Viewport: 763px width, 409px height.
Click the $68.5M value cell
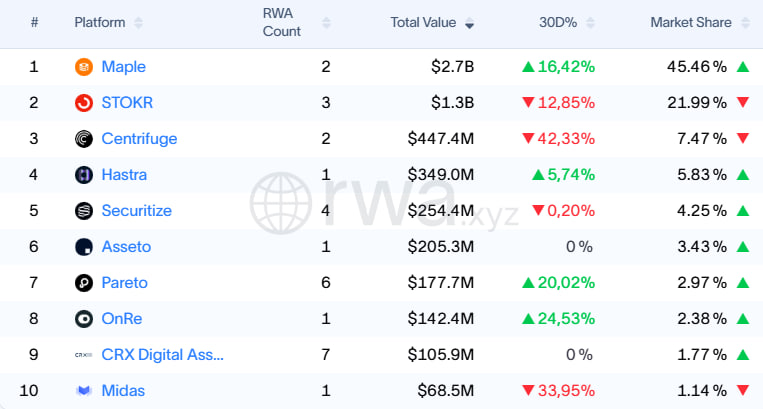[x=446, y=391]
